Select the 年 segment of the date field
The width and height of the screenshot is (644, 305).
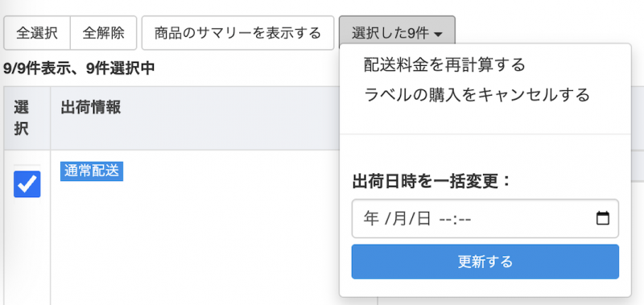[x=371, y=219]
